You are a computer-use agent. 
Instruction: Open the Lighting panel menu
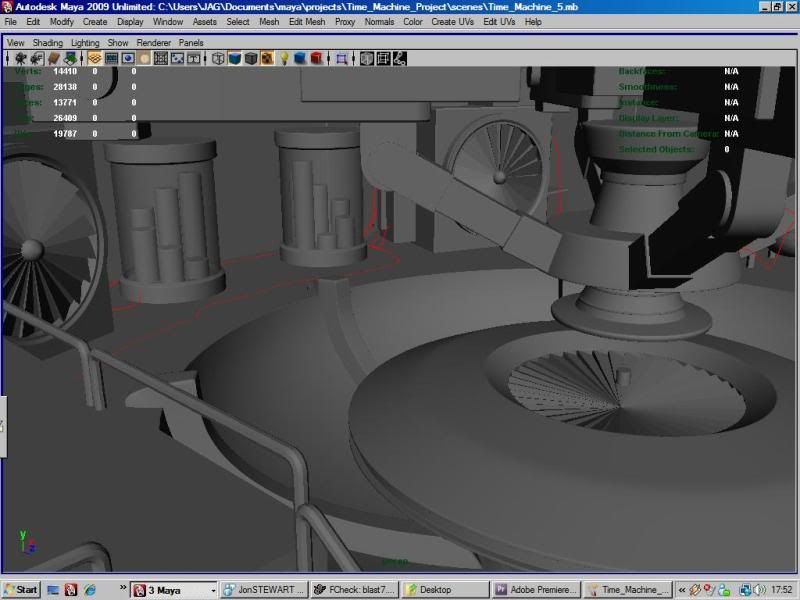pyautogui.click(x=85, y=43)
